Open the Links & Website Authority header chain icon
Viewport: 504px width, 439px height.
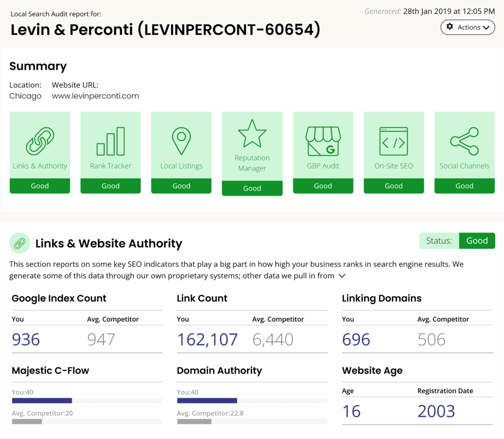tap(20, 243)
